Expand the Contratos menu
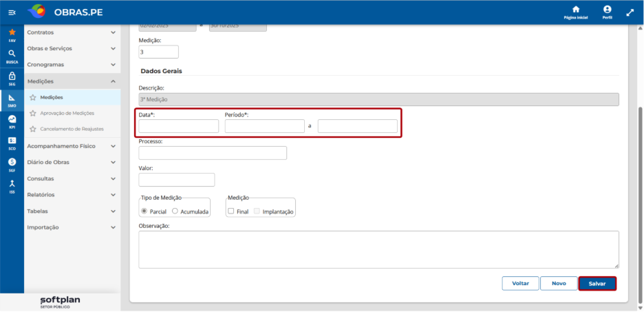Screen dimensions: 644x312 72,32
